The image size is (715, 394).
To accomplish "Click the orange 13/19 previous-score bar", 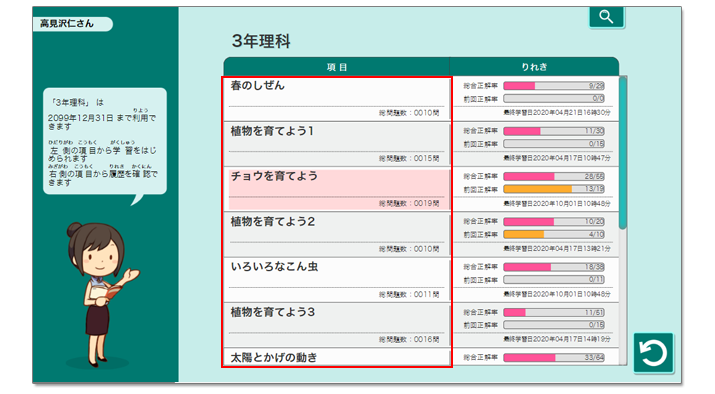I will coord(554,189).
